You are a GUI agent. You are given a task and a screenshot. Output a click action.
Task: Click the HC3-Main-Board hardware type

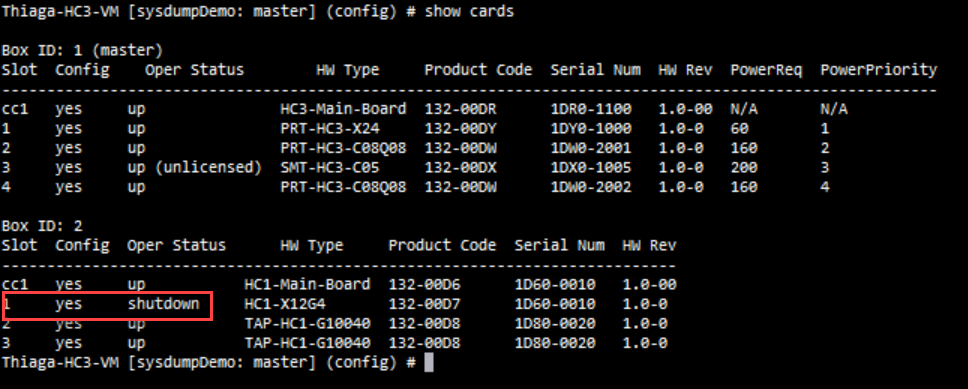(x=343, y=110)
